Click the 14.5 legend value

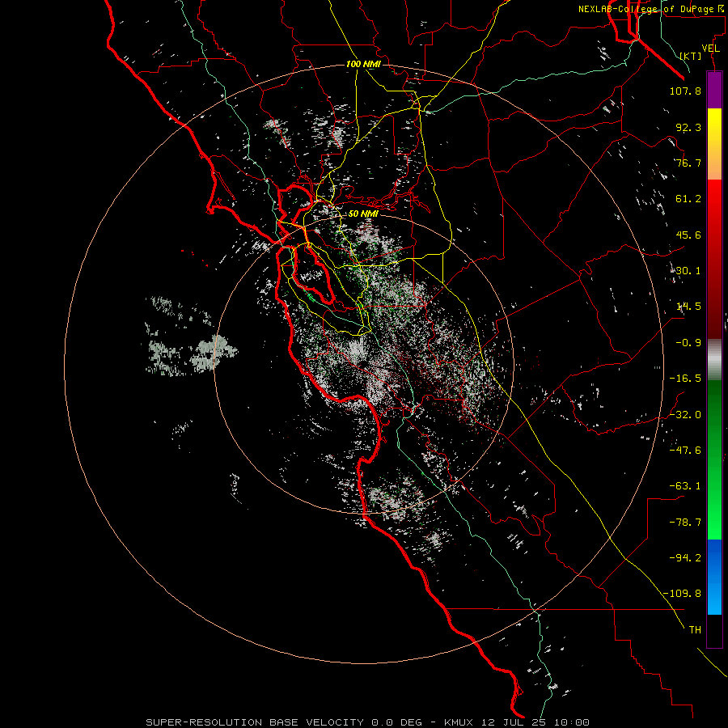pos(688,307)
